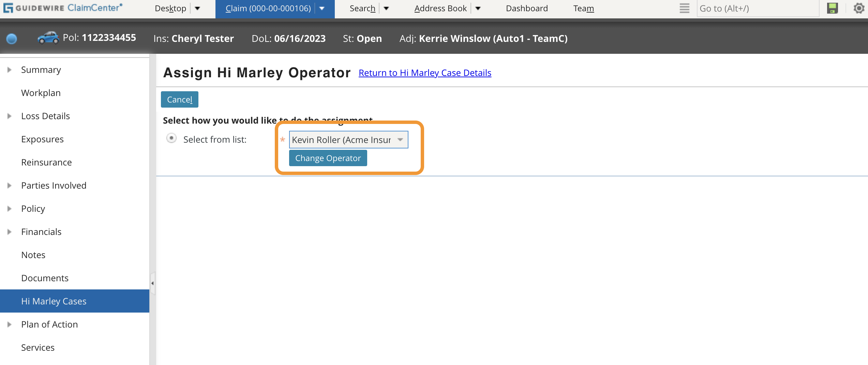Click the vehicle icon in the claim banner
This screenshot has width=868, height=365.
[x=48, y=37]
